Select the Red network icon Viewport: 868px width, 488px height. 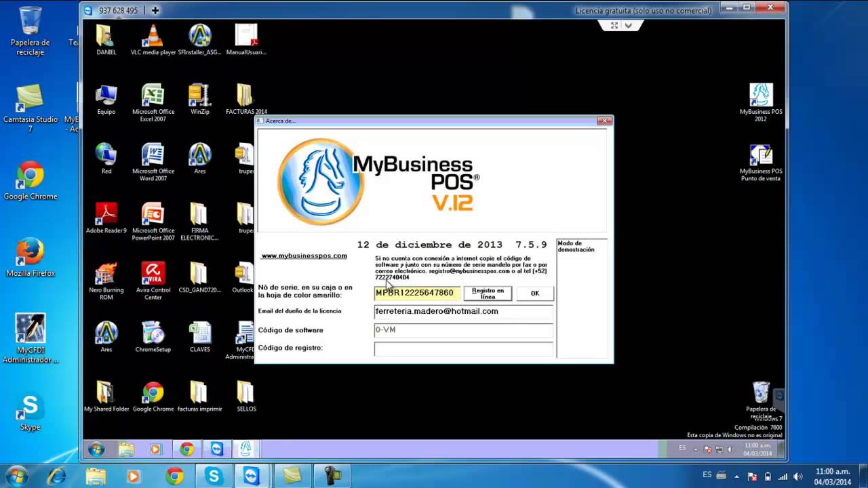click(106, 159)
